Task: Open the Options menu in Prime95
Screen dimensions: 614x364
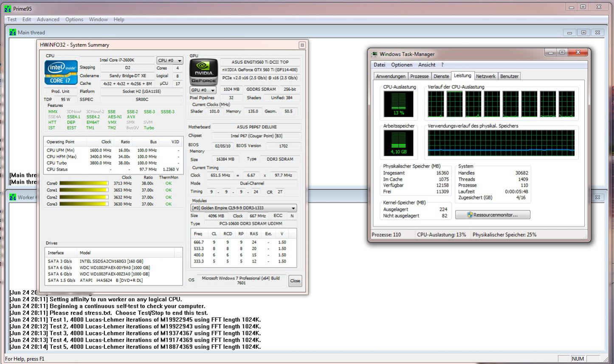Action: (x=74, y=20)
